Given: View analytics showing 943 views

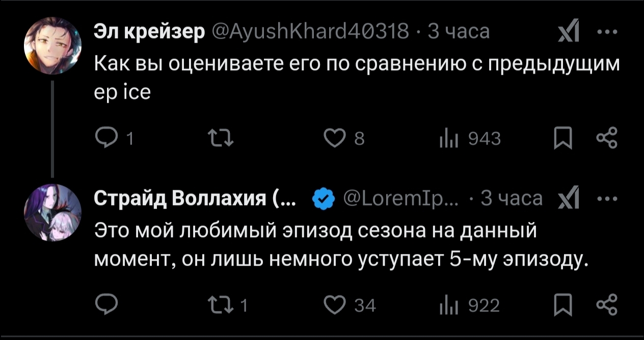Looking at the screenshot, I should (444, 138).
